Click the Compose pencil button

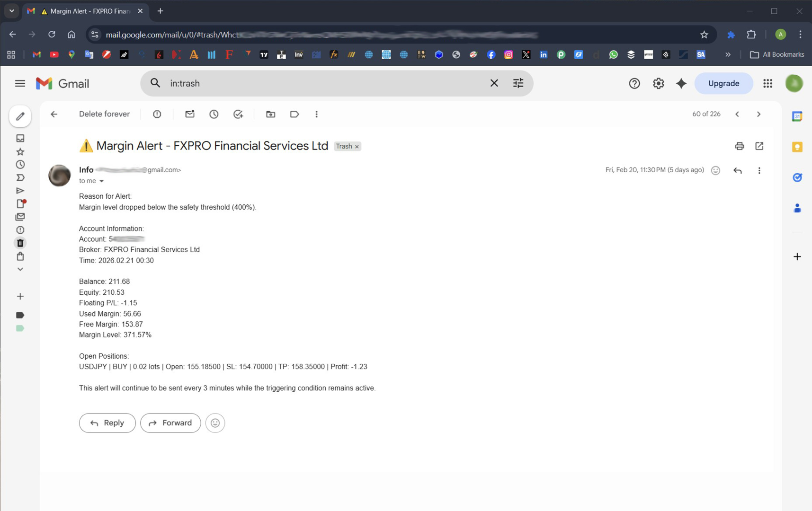20,116
